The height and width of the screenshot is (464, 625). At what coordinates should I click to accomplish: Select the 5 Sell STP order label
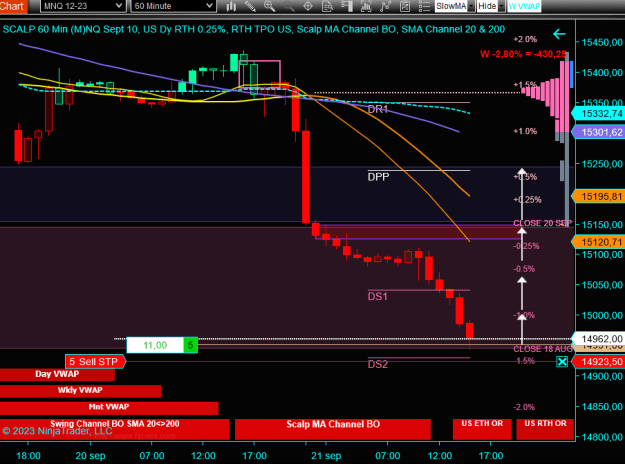[x=95, y=362]
